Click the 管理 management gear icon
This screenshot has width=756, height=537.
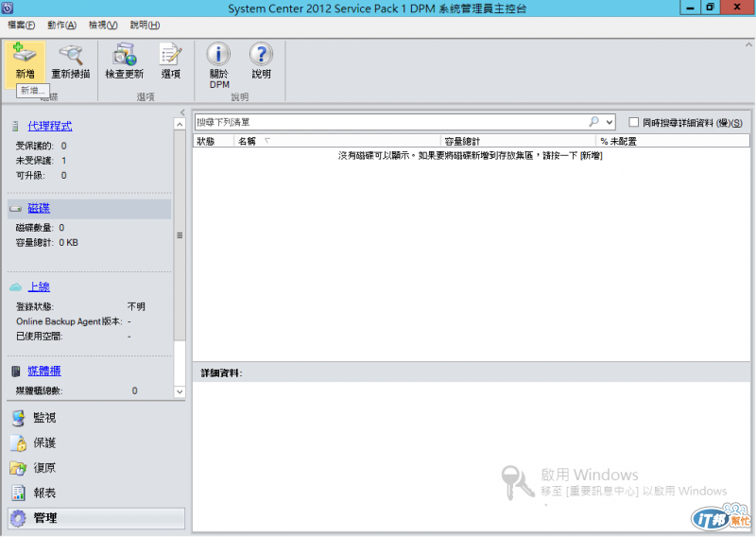[18, 518]
